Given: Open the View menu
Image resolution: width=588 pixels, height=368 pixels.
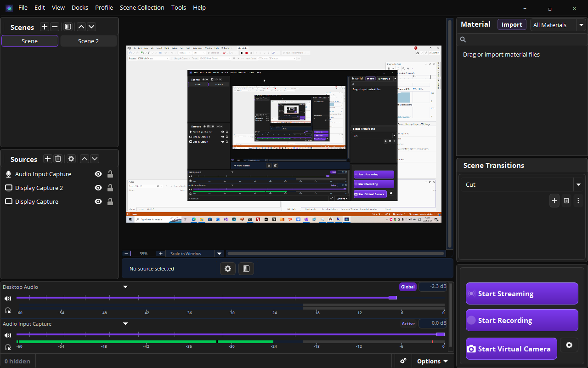Looking at the screenshot, I should (x=58, y=8).
